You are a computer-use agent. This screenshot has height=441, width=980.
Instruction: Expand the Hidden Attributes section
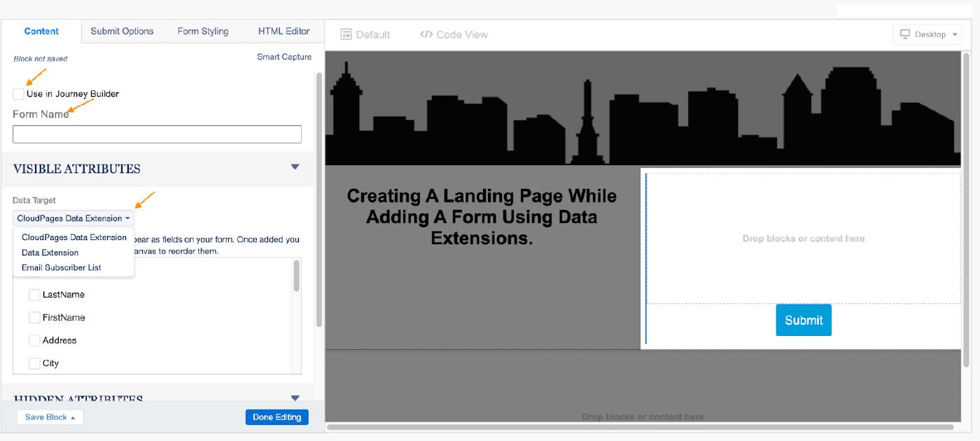click(295, 398)
